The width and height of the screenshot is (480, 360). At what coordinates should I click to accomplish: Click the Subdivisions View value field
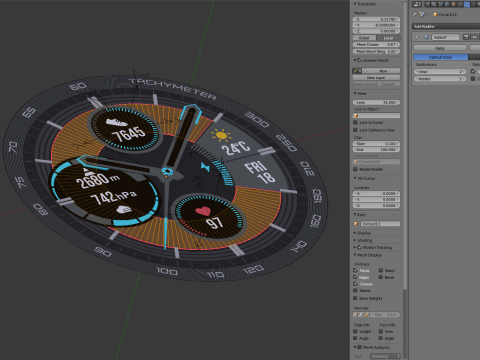(x=440, y=71)
